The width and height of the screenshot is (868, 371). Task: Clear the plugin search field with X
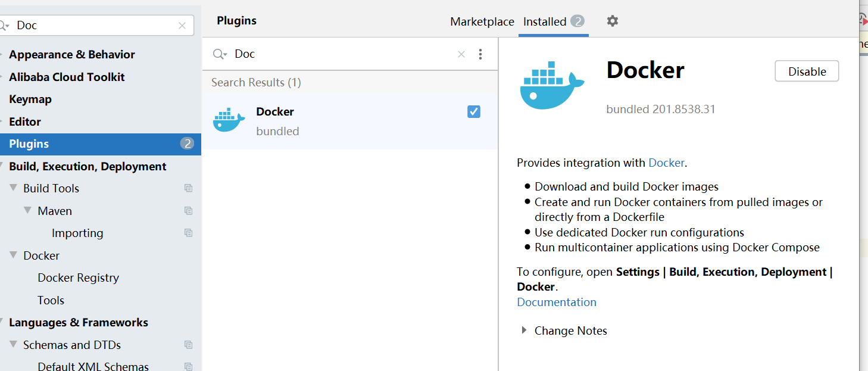coord(461,54)
